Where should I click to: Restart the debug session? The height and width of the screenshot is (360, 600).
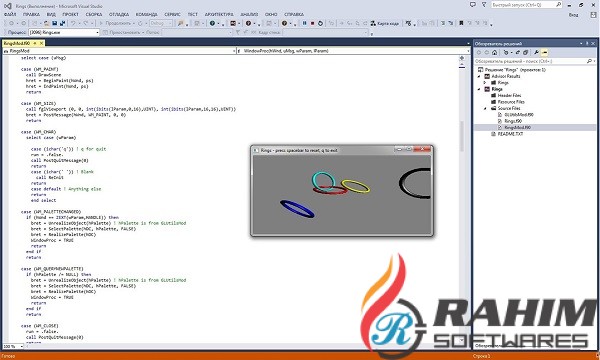(320, 23)
